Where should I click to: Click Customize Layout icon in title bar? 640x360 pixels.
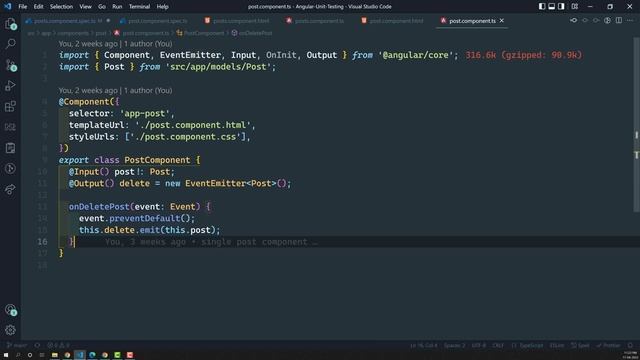point(575,7)
